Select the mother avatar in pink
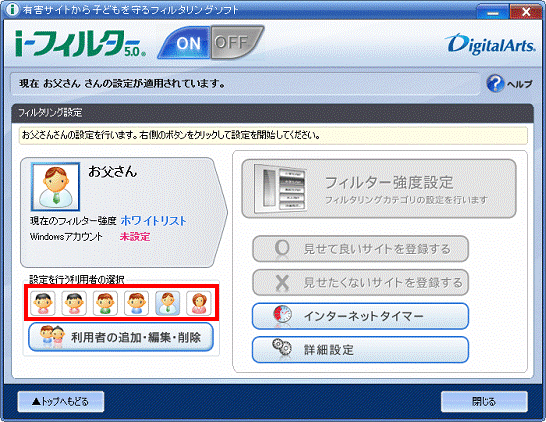546x422 pixels. [199, 303]
